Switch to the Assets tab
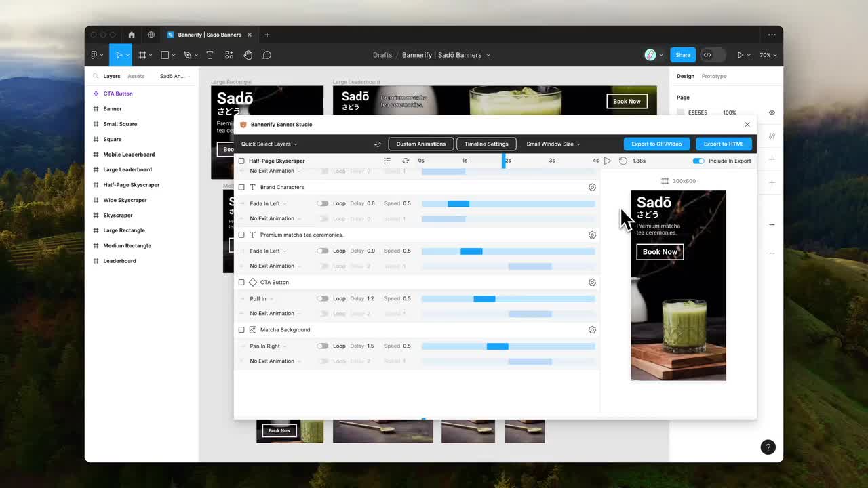Image resolution: width=868 pixels, height=488 pixels. [x=136, y=76]
